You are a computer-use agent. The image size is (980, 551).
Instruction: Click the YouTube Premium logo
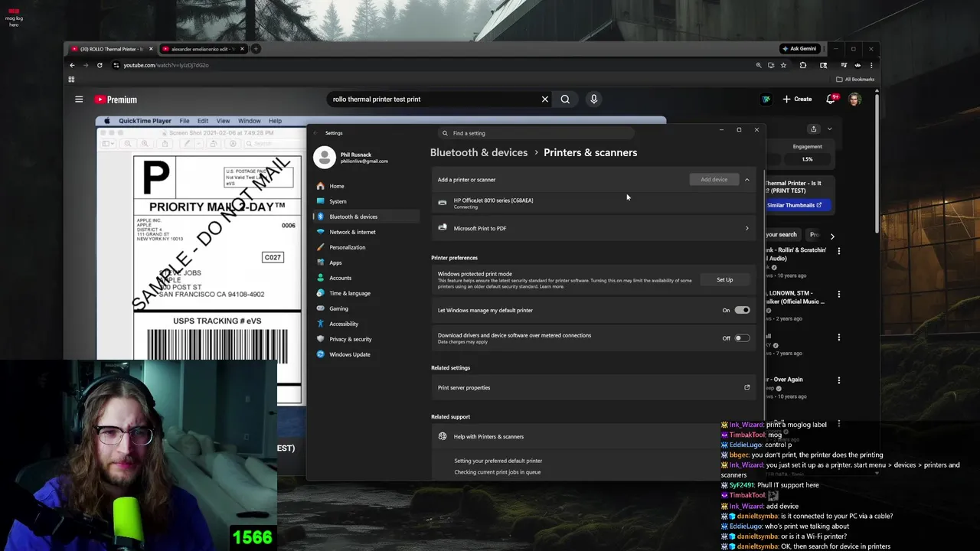tap(116, 99)
